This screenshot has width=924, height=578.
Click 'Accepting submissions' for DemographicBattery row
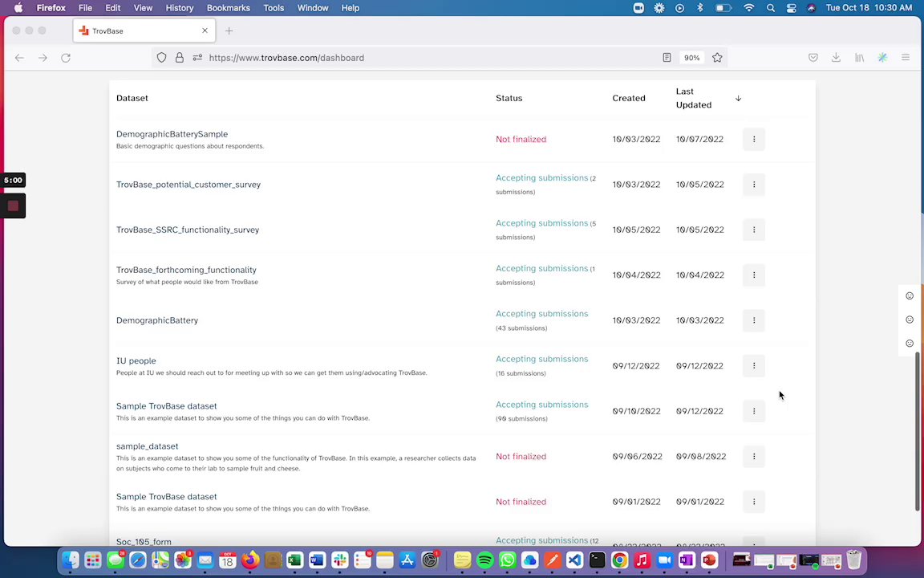click(541, 314)
